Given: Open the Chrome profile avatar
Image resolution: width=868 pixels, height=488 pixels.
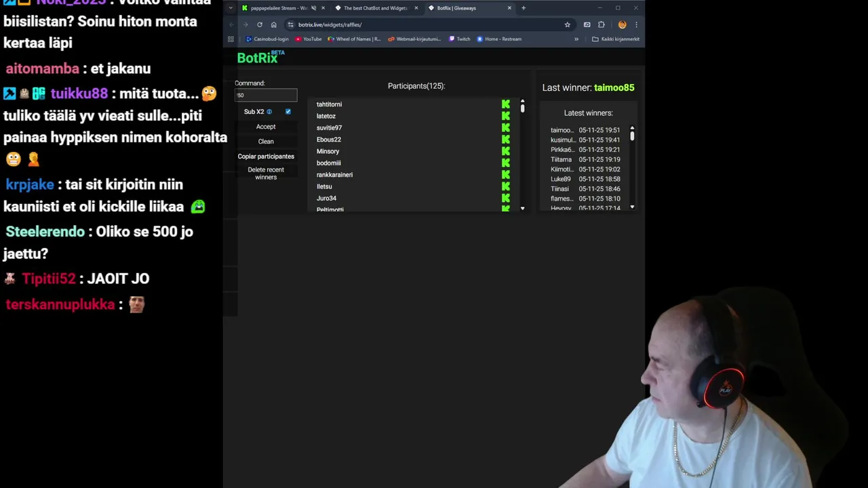Looking at the screenshot, I should pos(622,24).
